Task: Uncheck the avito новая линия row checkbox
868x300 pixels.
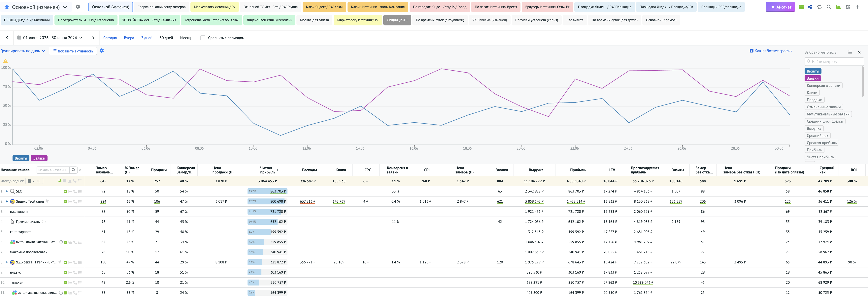Action: coord(65,293)
